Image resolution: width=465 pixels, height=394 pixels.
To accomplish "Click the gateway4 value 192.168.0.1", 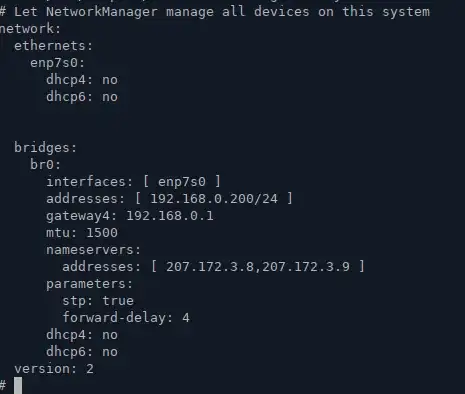I will pos(170,216).
